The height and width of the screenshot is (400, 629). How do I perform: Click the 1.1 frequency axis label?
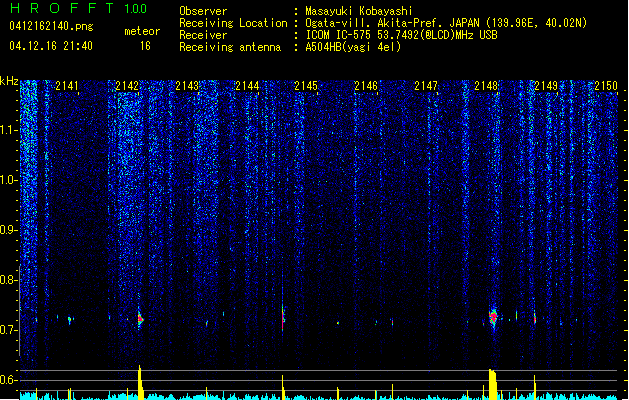[x=9, y=130]
